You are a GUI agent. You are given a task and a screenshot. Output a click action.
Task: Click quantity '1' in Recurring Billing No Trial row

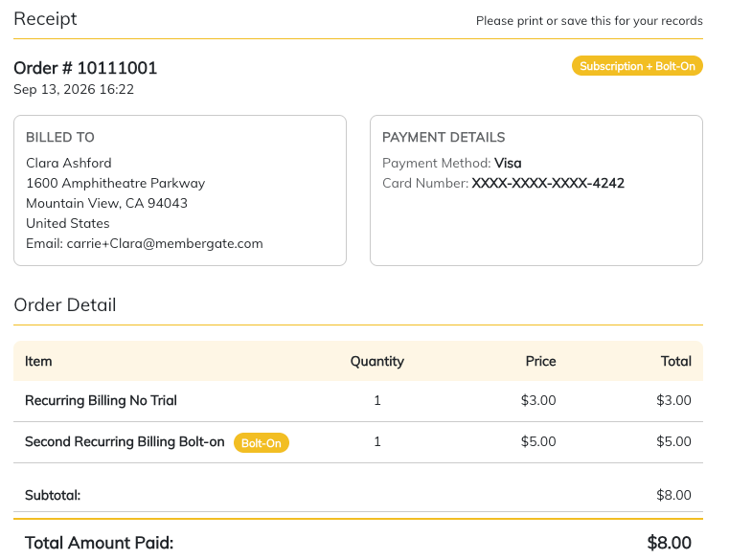(377, 400)
